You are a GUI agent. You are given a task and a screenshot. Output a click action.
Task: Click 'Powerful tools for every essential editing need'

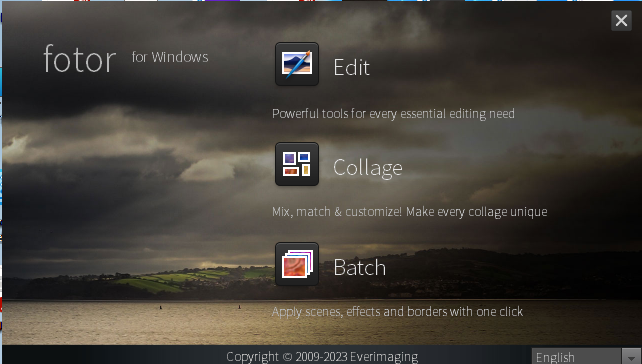pyautogui.click(x=393, y=114)
